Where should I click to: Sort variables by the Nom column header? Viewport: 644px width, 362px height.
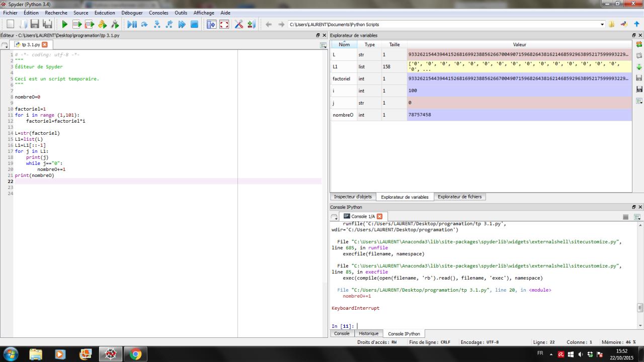pos(344,44)
